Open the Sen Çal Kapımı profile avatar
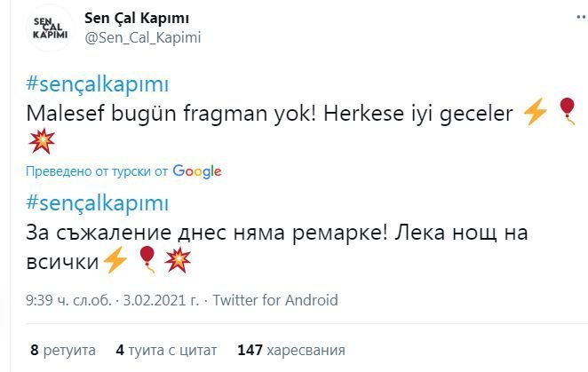This screenshot has height=372, width=588. tap(49, 28)
